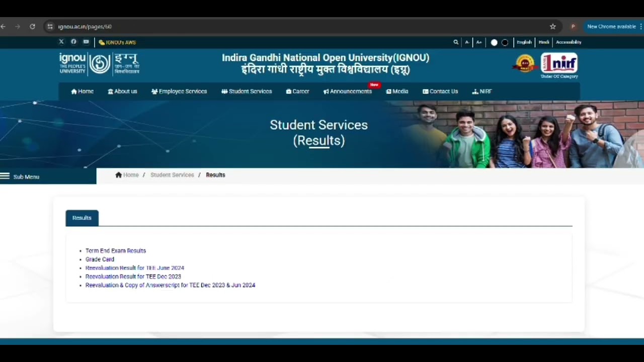Increase font size with A+ button

point(479,42)
